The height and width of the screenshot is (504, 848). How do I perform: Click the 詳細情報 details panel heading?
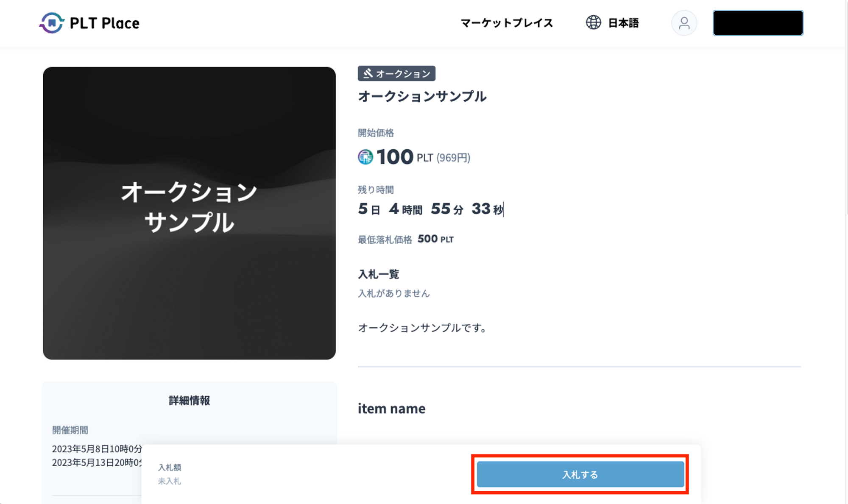[x=189, y=401]
